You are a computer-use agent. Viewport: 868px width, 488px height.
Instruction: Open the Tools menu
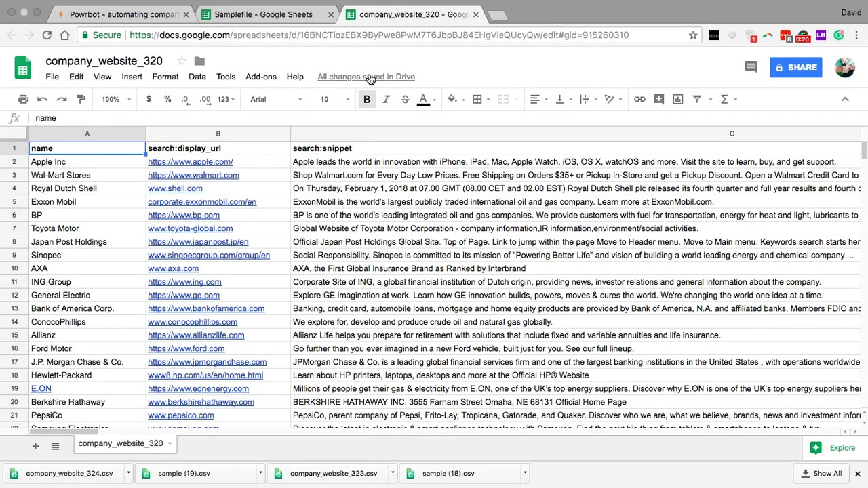[x=226, y=77]
